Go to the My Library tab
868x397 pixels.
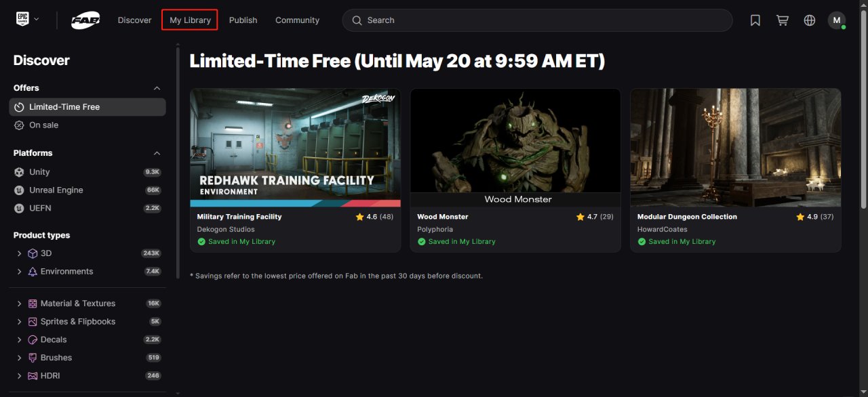pos(190,20)
